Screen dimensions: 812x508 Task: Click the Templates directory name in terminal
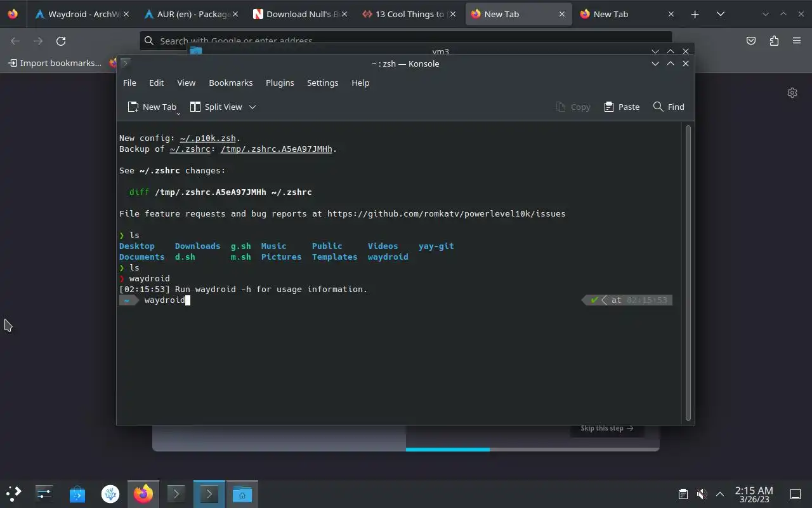click(x=334, y=257)
